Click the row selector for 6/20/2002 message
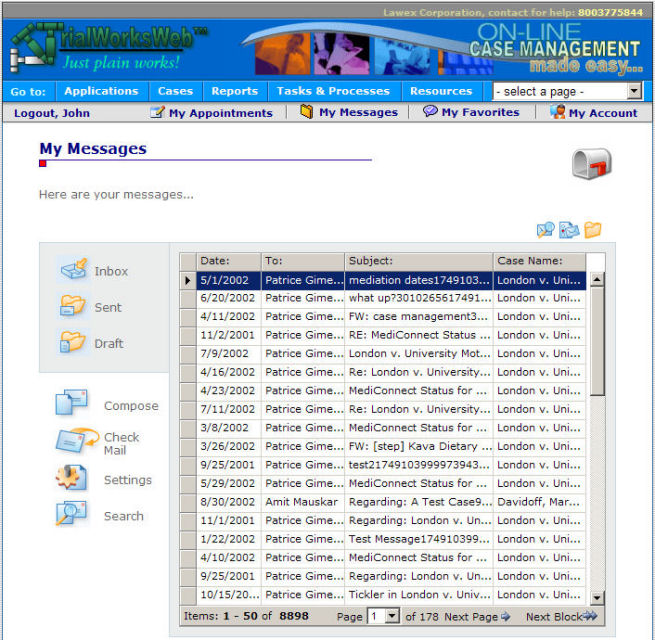The width and height of the screenshot is (655, 640). [x=188, y=298]
